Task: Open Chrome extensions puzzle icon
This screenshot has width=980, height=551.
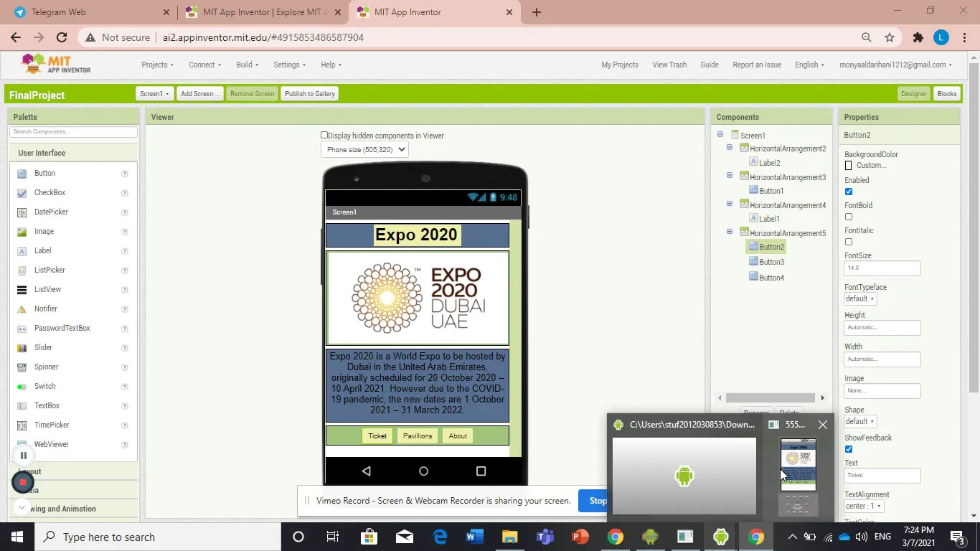Action: pyautogui.click(x=918, y=37)
